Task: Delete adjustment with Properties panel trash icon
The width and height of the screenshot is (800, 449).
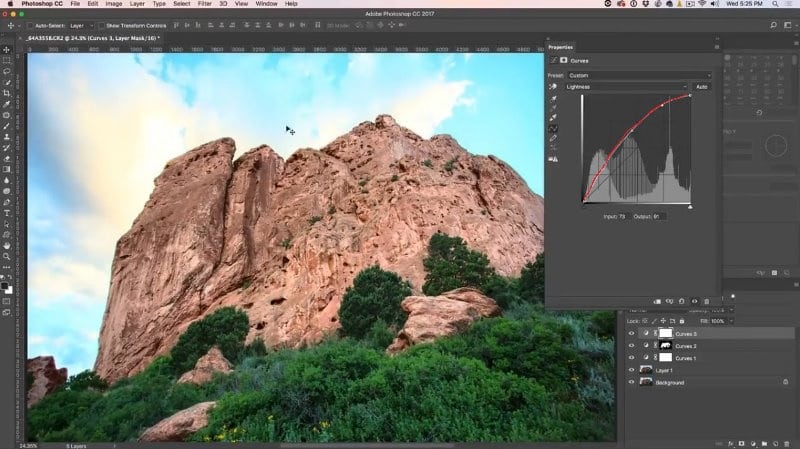Action: [707, 302]
